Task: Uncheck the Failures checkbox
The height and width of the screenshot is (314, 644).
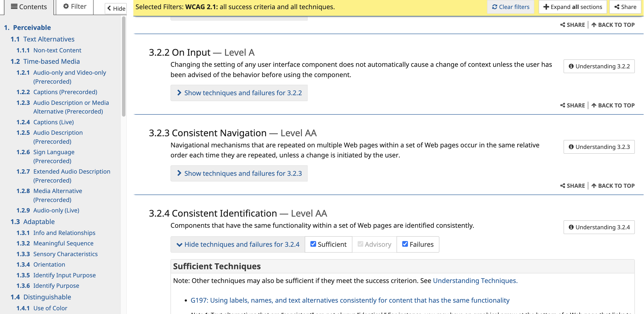Action: [x=405, y=244]
